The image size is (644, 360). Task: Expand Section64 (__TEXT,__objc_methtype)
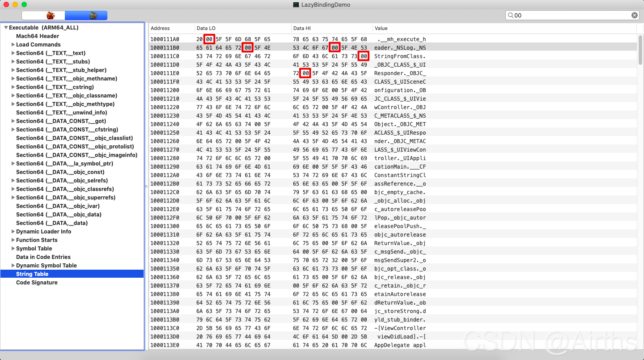[x=13, y=104]
